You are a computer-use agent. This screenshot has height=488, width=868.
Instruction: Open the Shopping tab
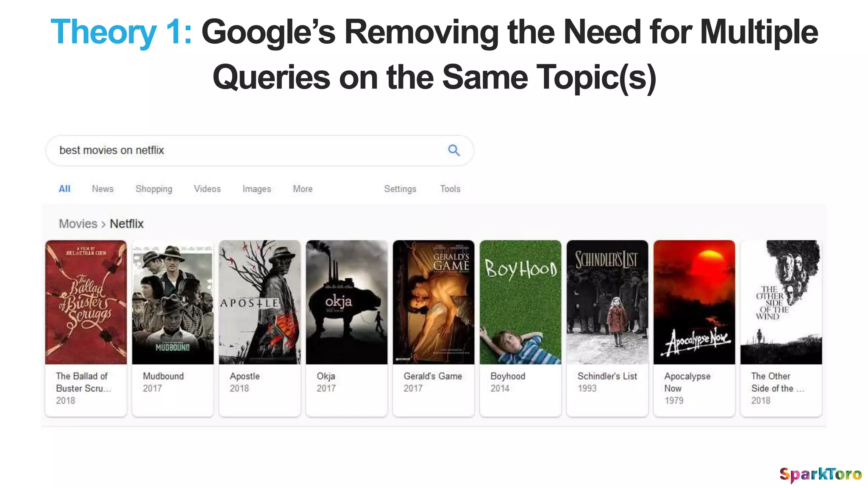(154, 189)
